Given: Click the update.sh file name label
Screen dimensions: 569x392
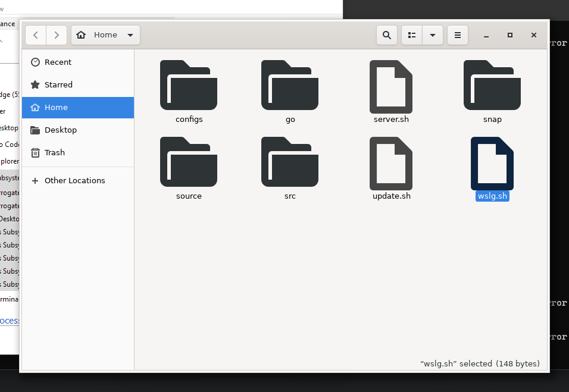Looking at the screenshot, I should (392, 196).
